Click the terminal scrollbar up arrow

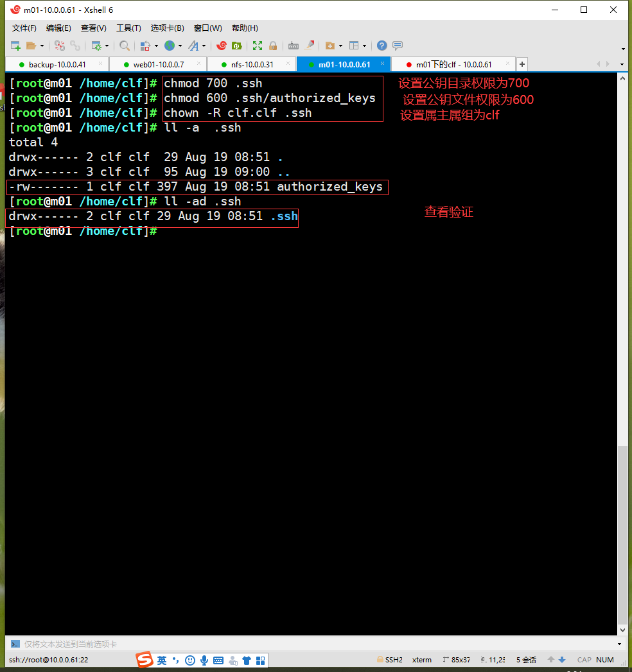point(622,79)
